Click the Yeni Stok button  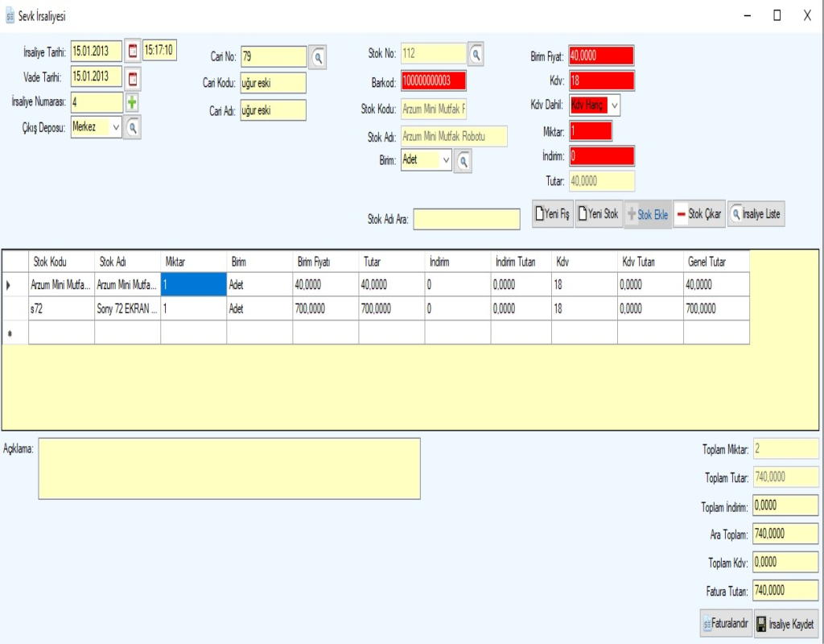tap(599, 215)
